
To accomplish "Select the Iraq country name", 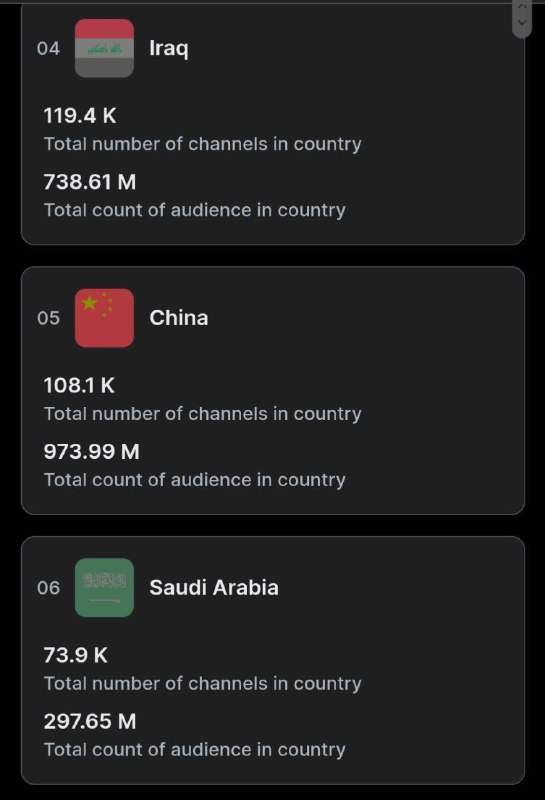I will coord(169,48).
